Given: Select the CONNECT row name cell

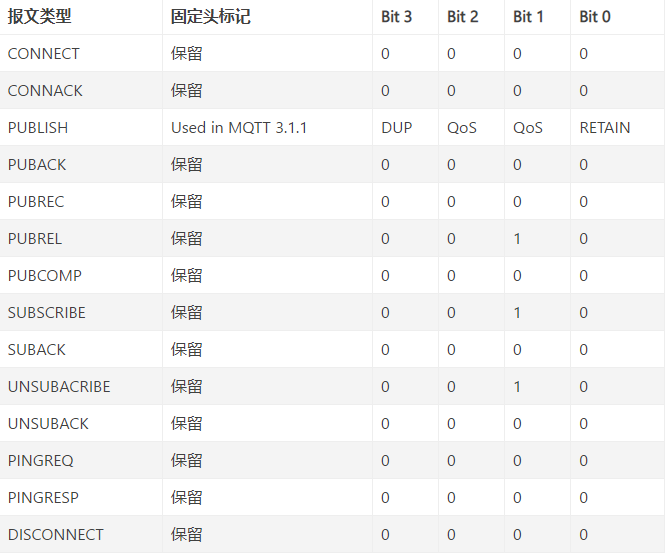Looking at the screenshot, I should [44, 54].
